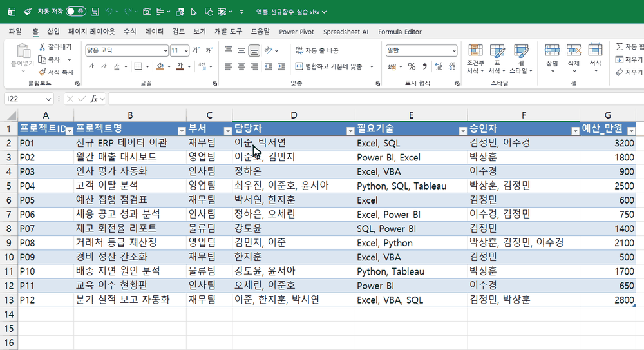Cut with the 잘라내기 scissors icon
The image size is (644, 350).
click(x=42, y=47)
